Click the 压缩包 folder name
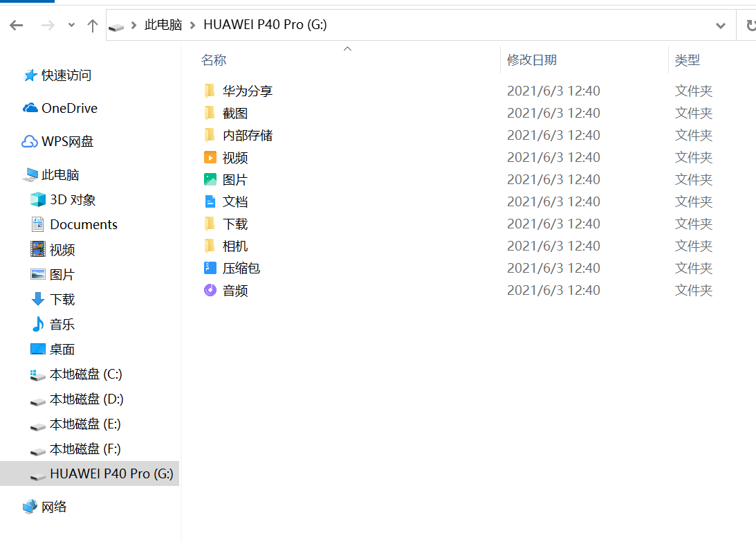Image resolution: width=756 pixels, height=542 pixels. point(241,269)
